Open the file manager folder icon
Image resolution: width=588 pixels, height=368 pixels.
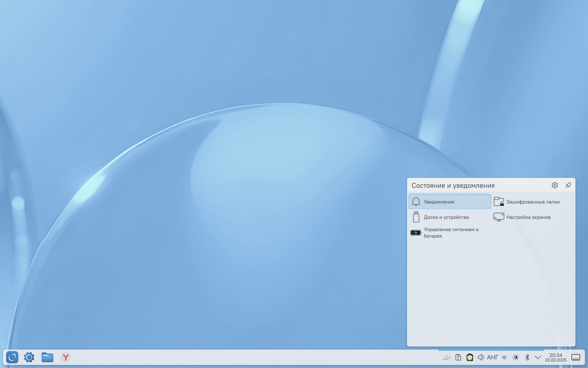coord(47,357)
